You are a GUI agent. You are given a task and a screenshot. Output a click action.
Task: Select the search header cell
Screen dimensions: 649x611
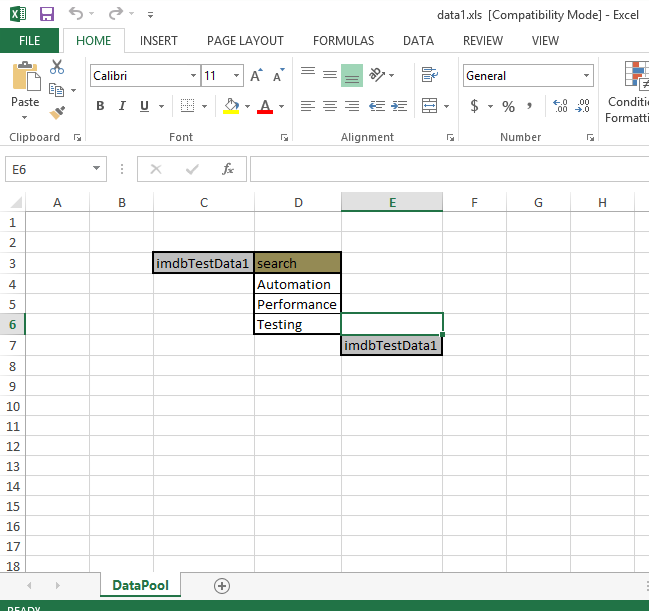pos(297,263)
